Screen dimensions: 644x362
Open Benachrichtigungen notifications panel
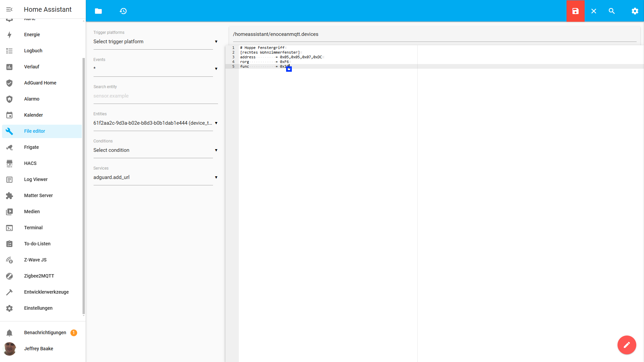coord(42,333)
